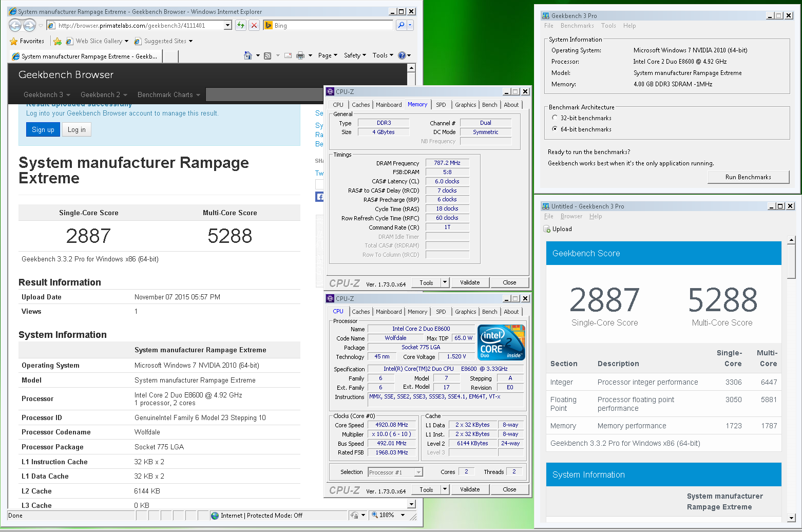Image resolution: width=802 pixels, height=532 pixels.
Task: Click the IE zoom level magnifier icon
Action: tap(375, 515)
